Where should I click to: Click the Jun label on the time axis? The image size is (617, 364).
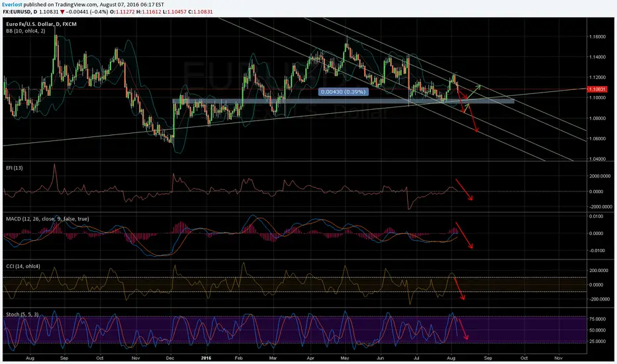(381, 358)
